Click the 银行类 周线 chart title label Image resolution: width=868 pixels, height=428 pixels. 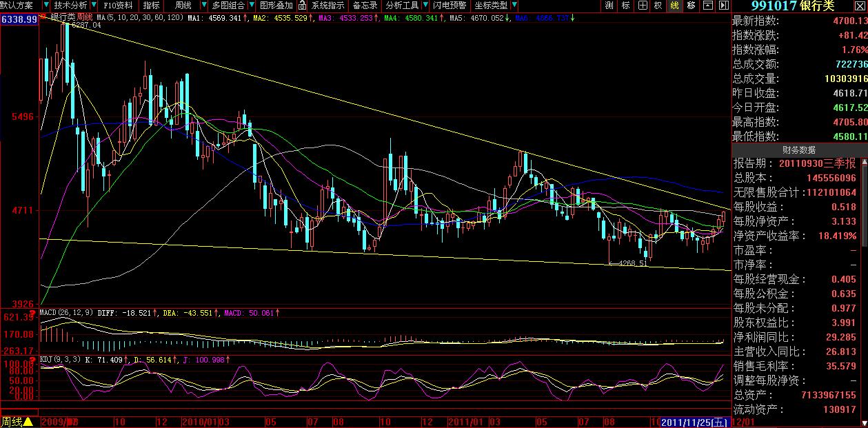(72, 17)
